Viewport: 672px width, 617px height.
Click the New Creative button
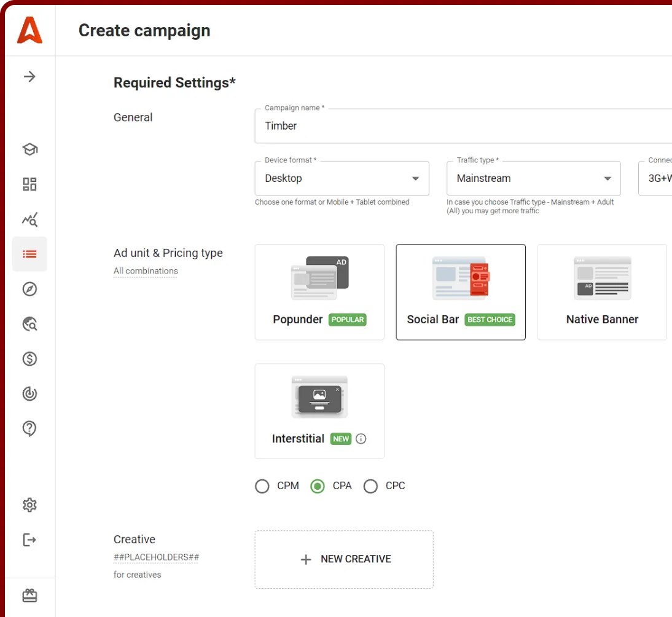[344, 559]
